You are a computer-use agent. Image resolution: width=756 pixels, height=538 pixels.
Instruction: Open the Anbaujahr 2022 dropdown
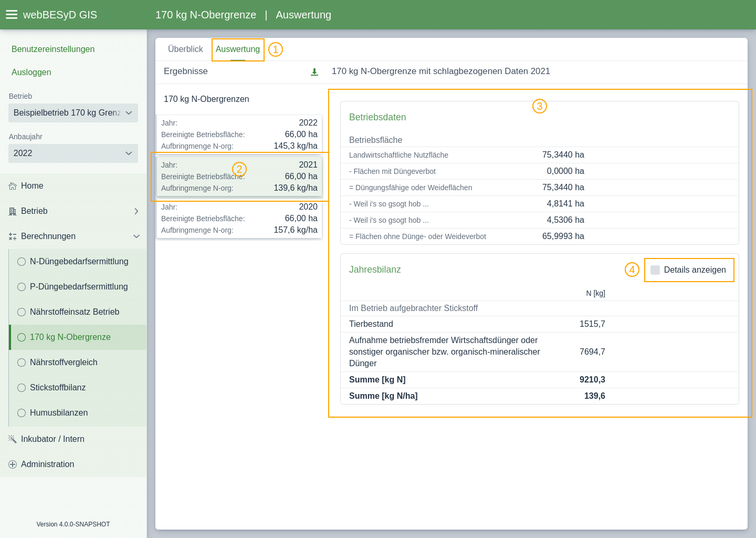[73, 153]
